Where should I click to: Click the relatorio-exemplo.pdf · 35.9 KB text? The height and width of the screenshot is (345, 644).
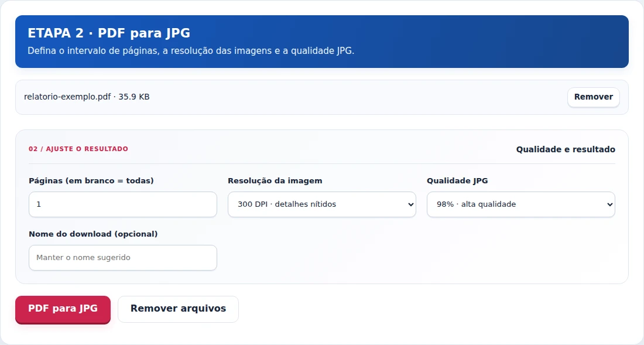[87, 97]
